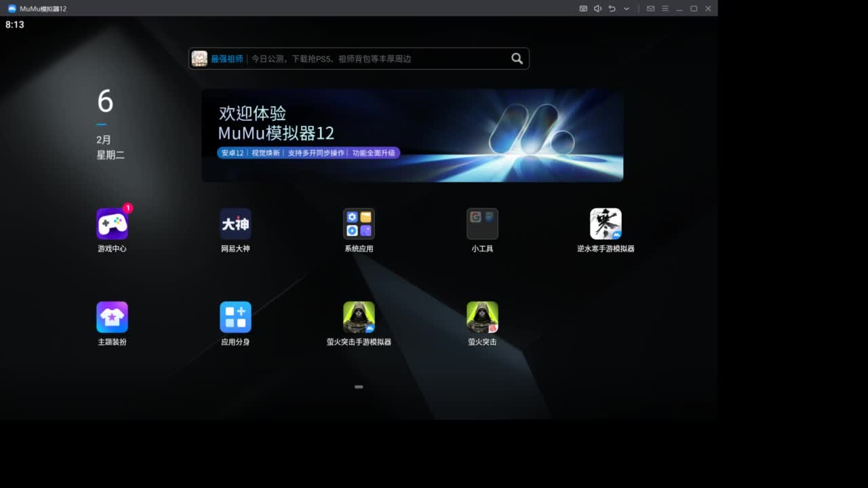Click the 最强祖师 link in search bar
The height and width of the screenshot is (488, 868).
(226, 59)
